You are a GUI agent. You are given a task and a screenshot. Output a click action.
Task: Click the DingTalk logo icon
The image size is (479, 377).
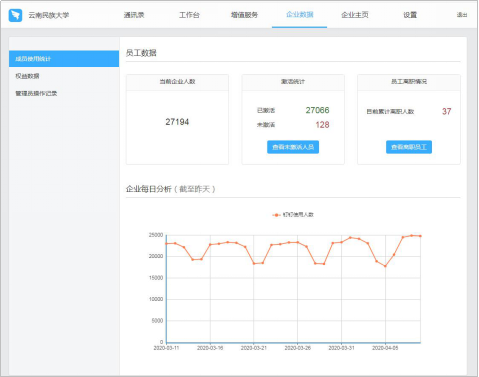(15, 15)
